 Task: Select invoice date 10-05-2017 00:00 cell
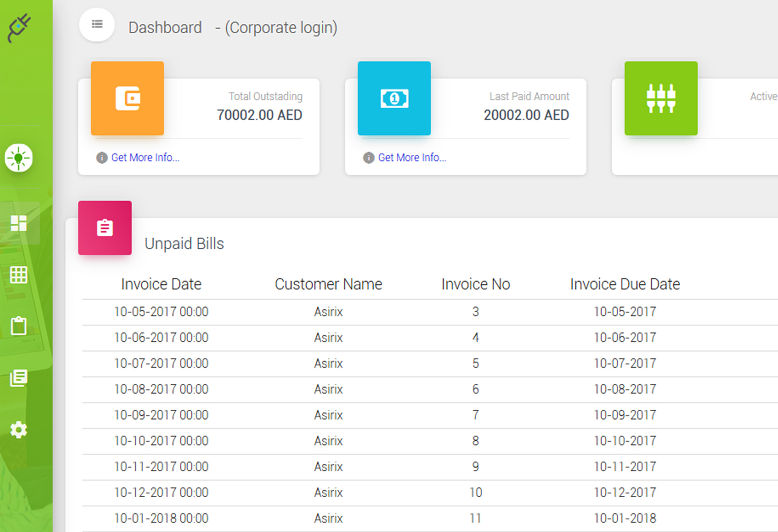[161, 312]
